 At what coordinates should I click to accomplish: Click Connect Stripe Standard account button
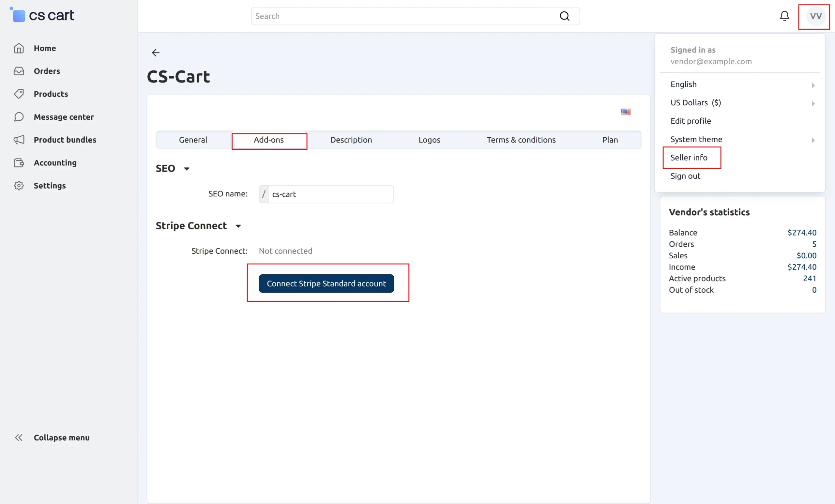coord(326,283)
